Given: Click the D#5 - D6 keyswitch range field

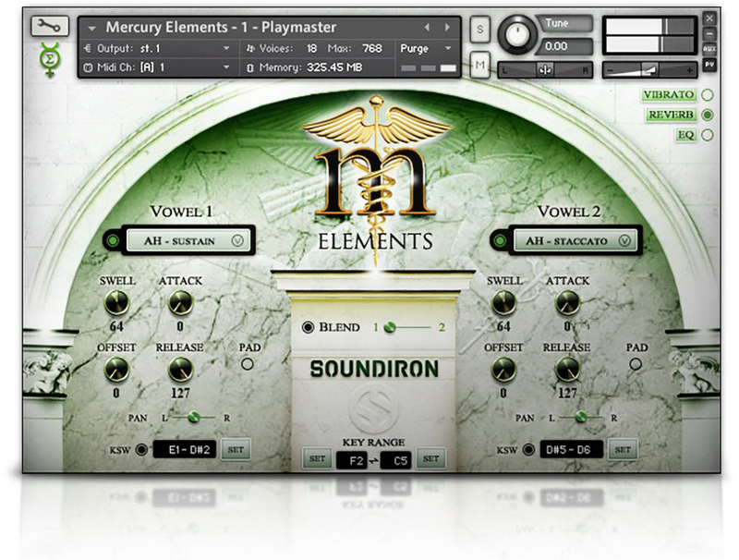Looking at the screenshot, I should pyautogui.click(x=572, y=449).
